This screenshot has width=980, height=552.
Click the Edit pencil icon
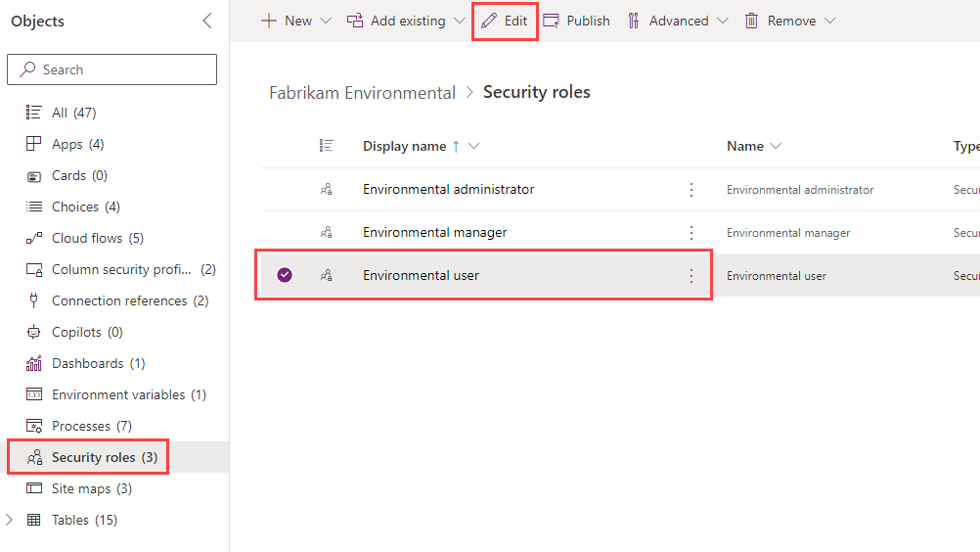point(489,21)
